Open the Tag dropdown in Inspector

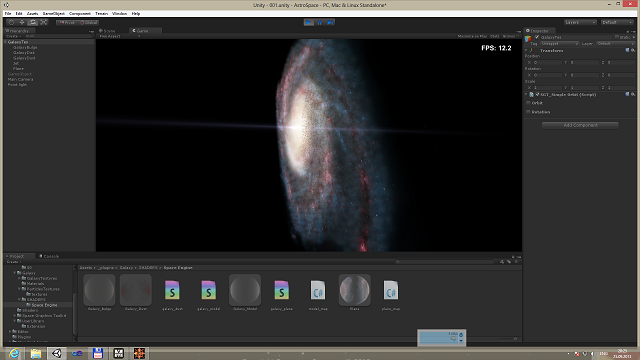[x=560, y=43]
